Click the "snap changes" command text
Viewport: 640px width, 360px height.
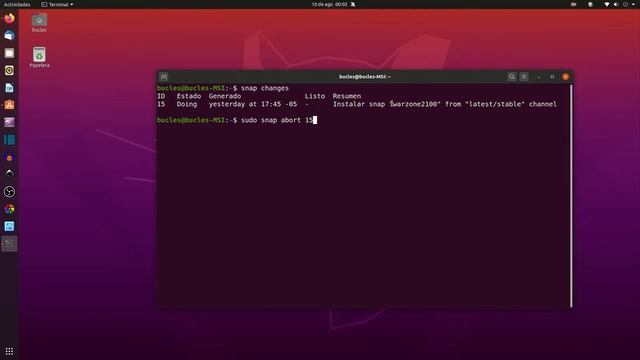click(264, 88)
